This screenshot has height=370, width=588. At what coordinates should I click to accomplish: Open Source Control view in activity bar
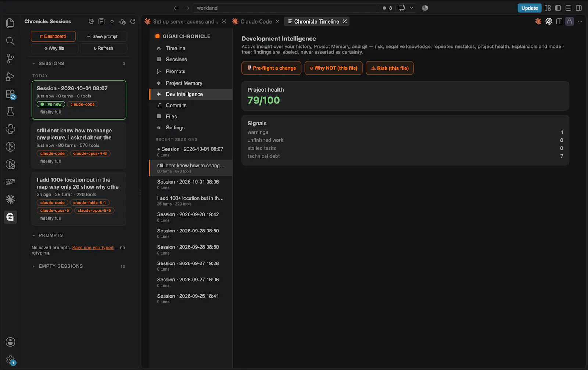[10, 58]
